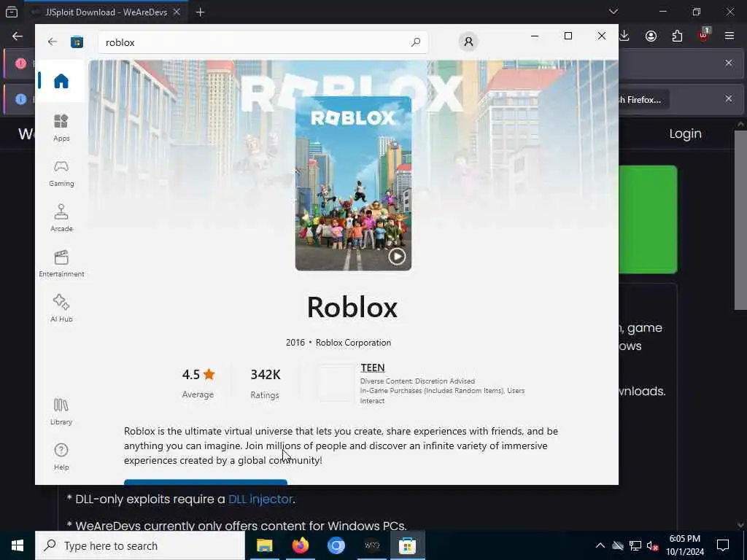The width and height of the screenshot is (747, 560).
Task: Switch to JJSploit Download tab in Firefox
Action: click(105, 12)
